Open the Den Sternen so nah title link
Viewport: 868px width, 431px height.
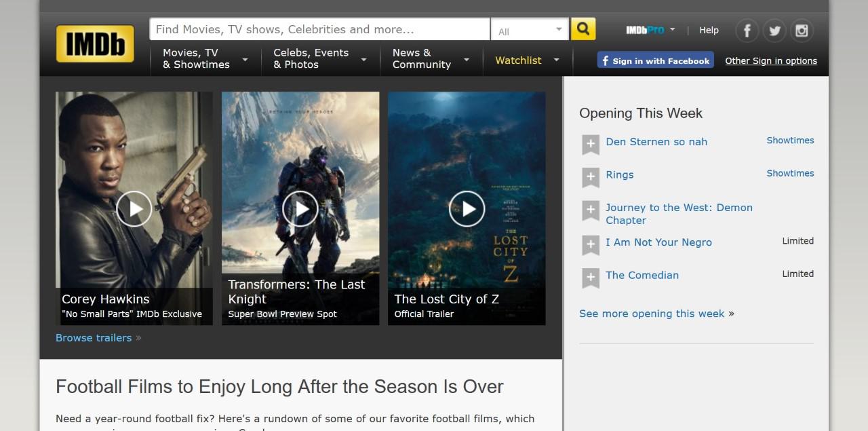tap(656, 142)
